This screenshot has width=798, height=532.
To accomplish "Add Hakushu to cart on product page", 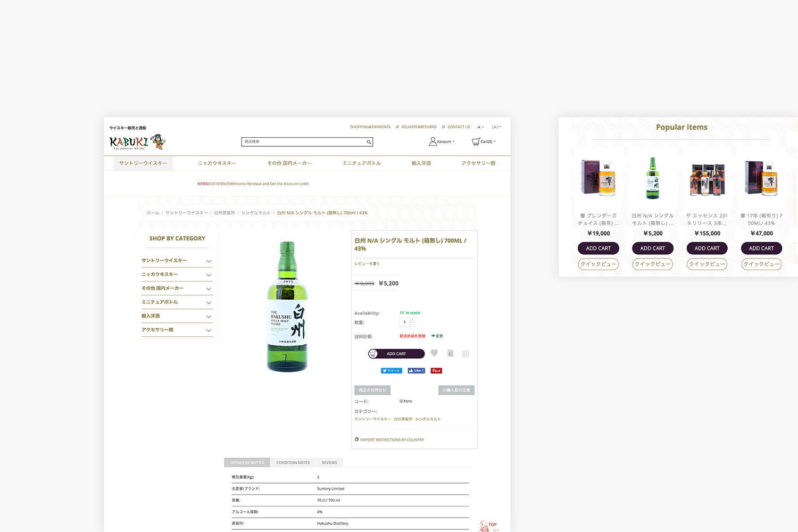I will pos(396,354).
